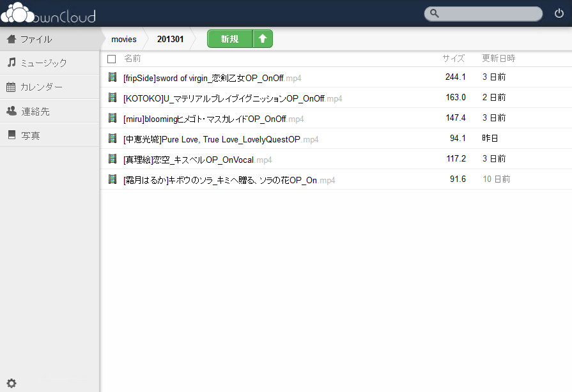Click the size value 244.1
This screenshot has width=572, height=392.
point(455,77)
